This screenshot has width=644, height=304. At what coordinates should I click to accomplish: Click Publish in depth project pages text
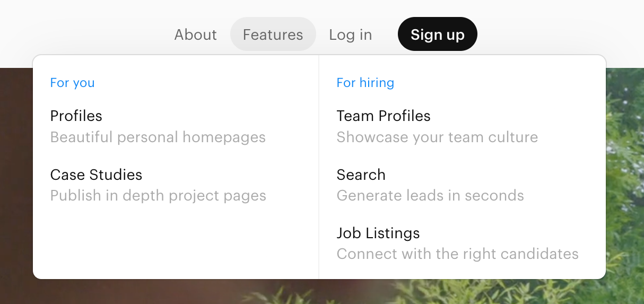(158, 196)
